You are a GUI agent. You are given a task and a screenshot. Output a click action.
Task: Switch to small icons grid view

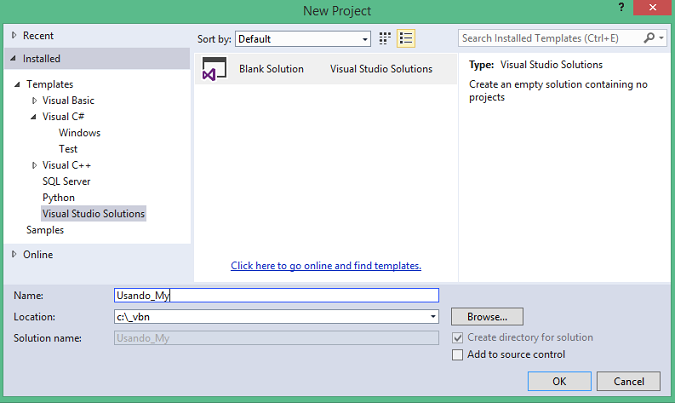[x=385, y=39]
